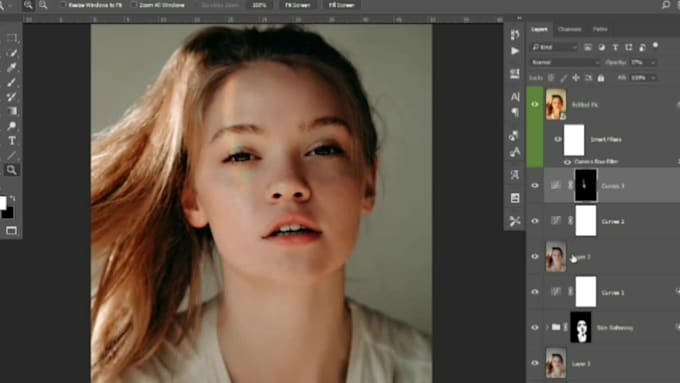
Task: Filter layers by type layers
Action: click(x=615, y=47)
